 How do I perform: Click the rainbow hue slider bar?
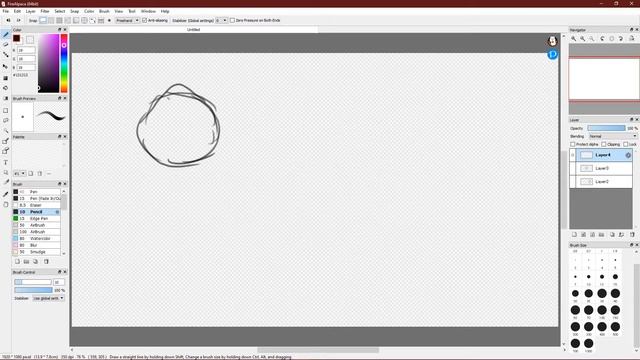64,63
